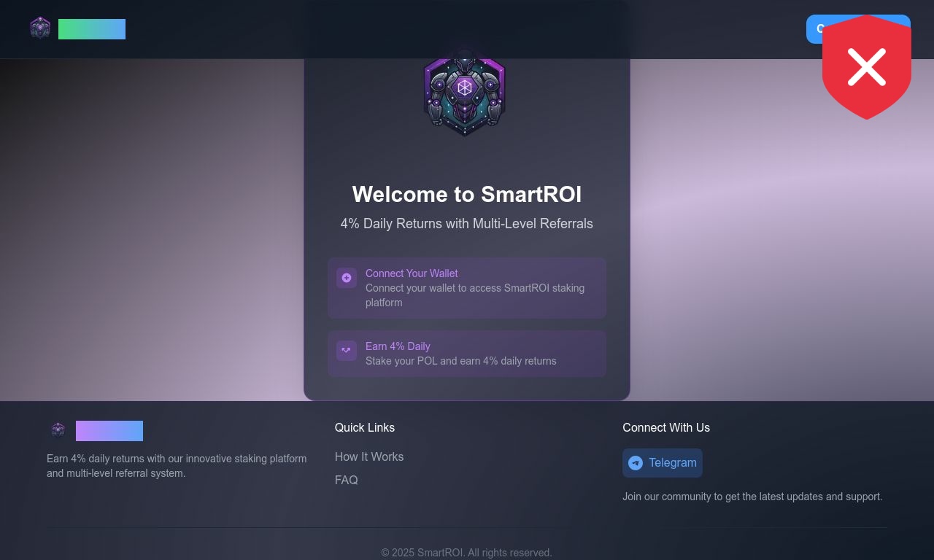This screenshot has width=934, height=560.
Task: Click the red shield X badge
Action: 867,67
